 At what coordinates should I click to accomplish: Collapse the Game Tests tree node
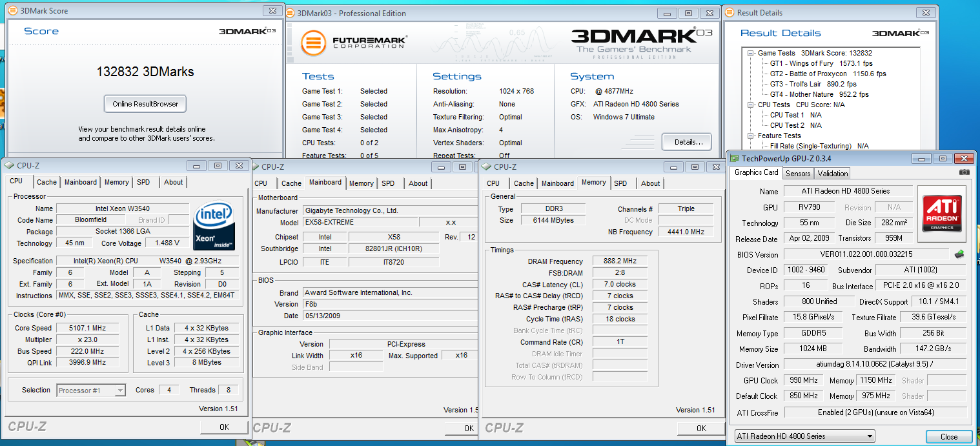751,53
